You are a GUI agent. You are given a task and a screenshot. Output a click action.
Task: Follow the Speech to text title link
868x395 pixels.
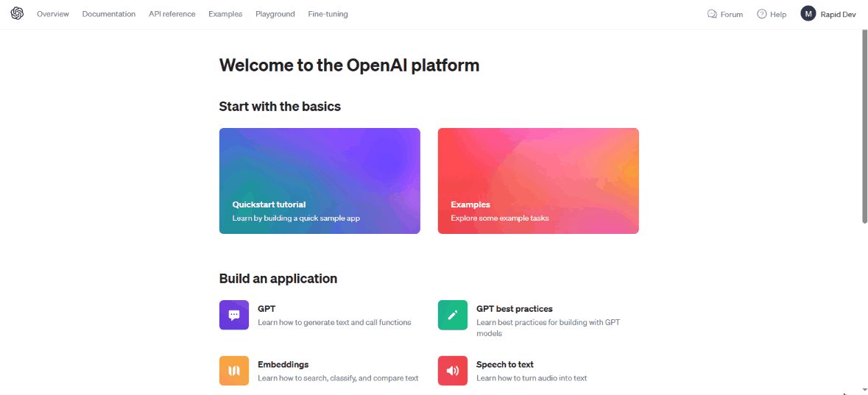click(505, 365)
